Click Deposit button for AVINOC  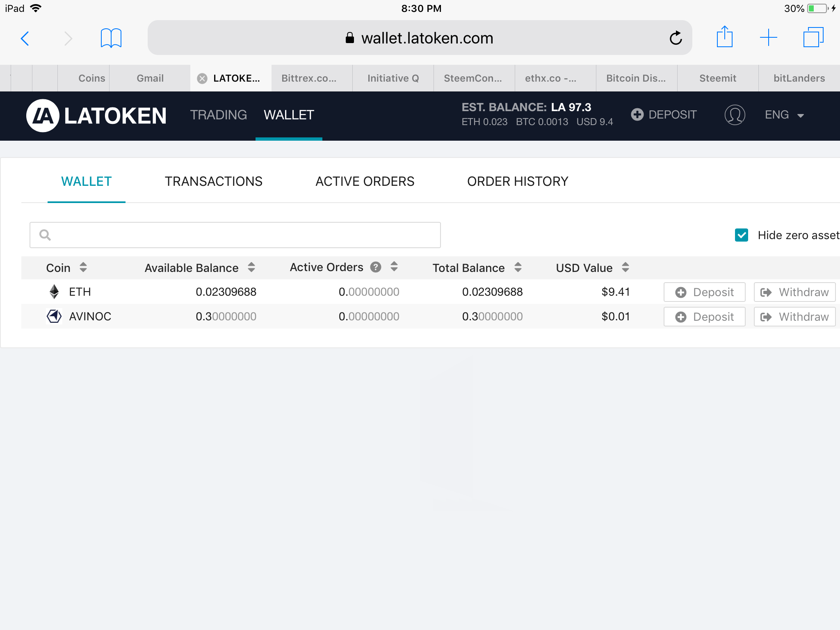tap(704, 317)
